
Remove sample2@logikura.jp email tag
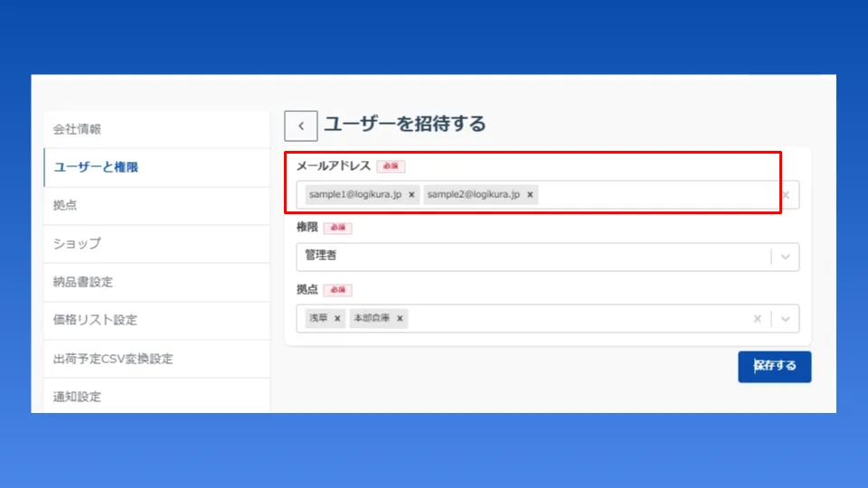coord(530,195)
